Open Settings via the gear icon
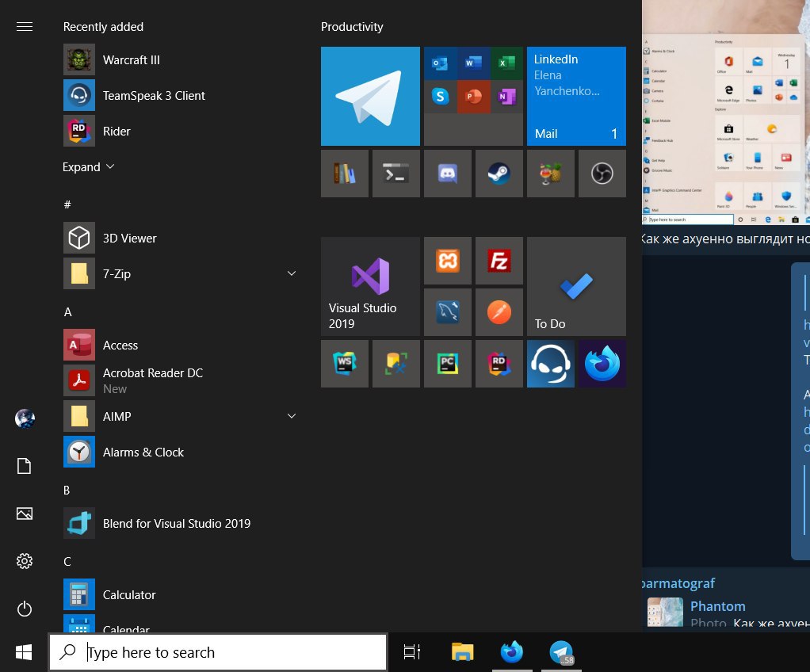The width and height of the screenshot is (810, 672). pyautogui.click(x=25, y=561)
